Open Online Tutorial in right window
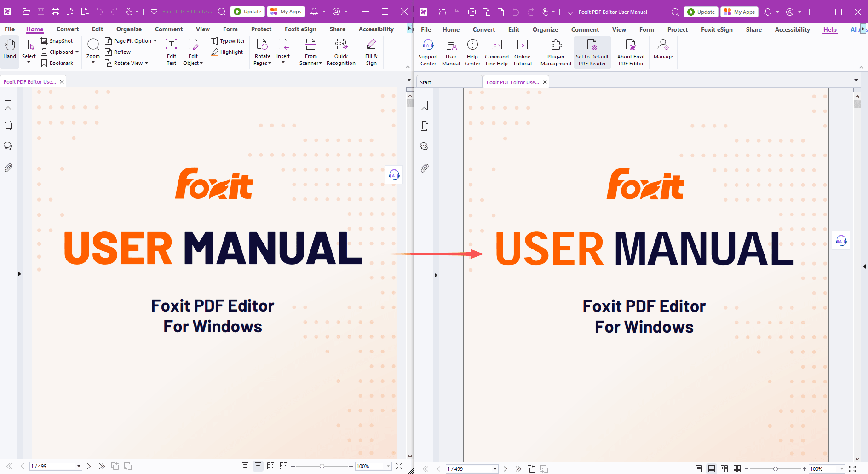This screenshot has width=868, height=474. [522, 53]
